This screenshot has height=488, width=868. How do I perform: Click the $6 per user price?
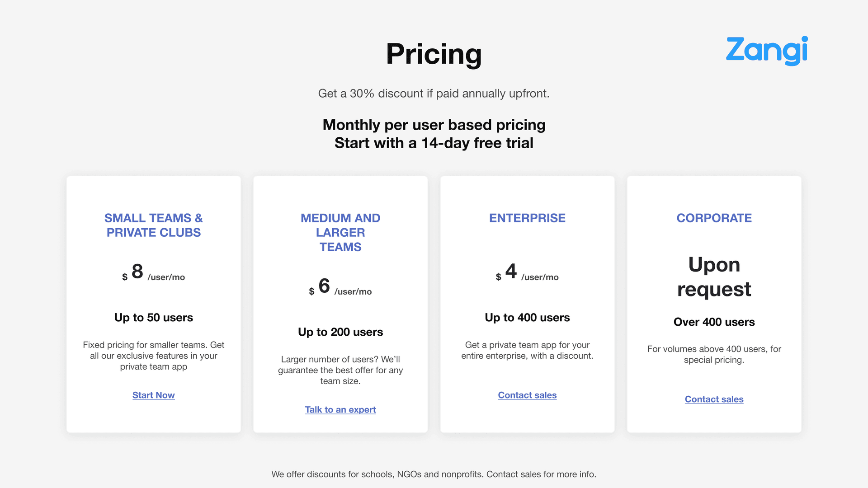340,286
